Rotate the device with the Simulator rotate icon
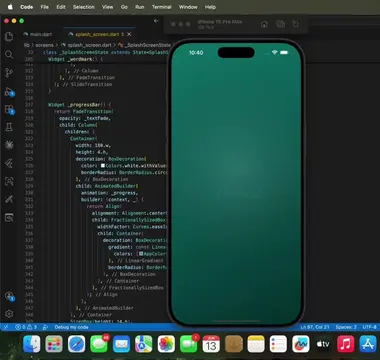Screen dimensions: 380x360 tap(295, 24)
